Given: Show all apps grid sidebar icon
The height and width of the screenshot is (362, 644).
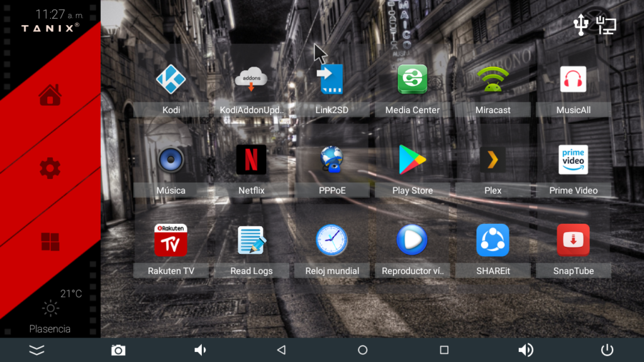Looking at the screenshot, I should click(x=50, y=241).
